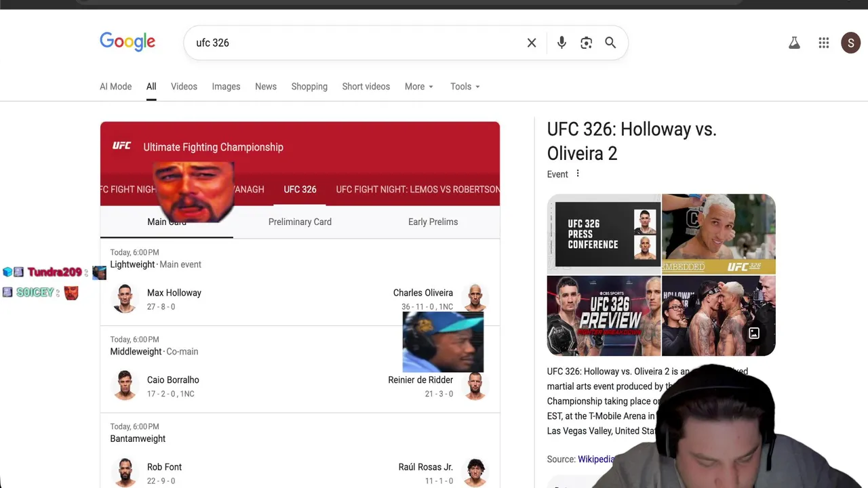Click the Ultimate Fighting Championship header title
The width and height of the screenshot is (868, 488).
tap(214, 147)
